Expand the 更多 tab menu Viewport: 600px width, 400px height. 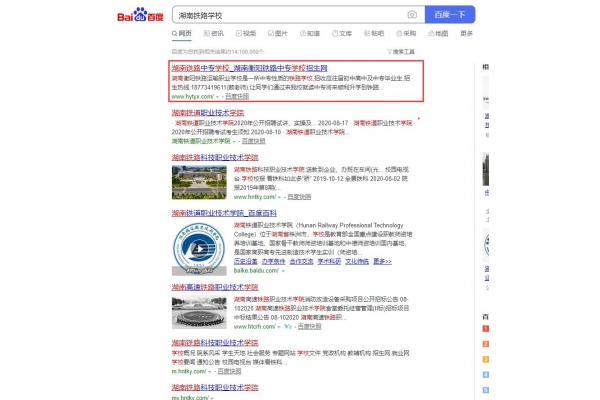[466, 33]
